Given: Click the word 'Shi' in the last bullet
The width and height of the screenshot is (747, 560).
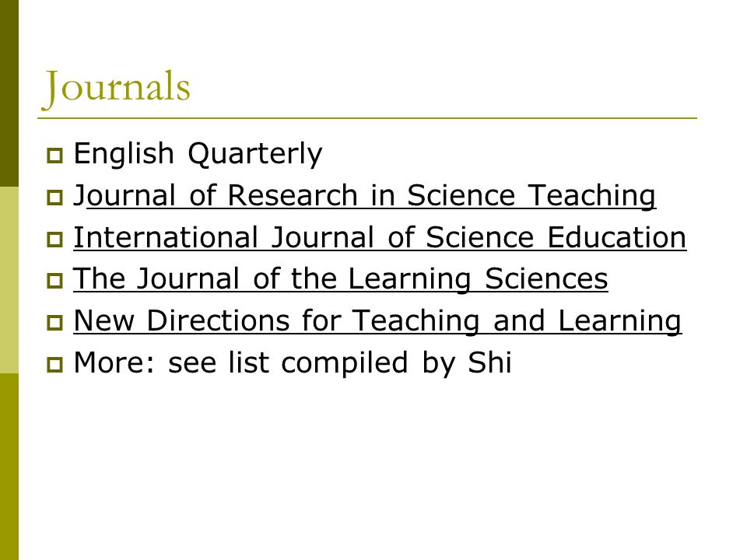Looking at the screenshot, I should [x=489, y=362].
